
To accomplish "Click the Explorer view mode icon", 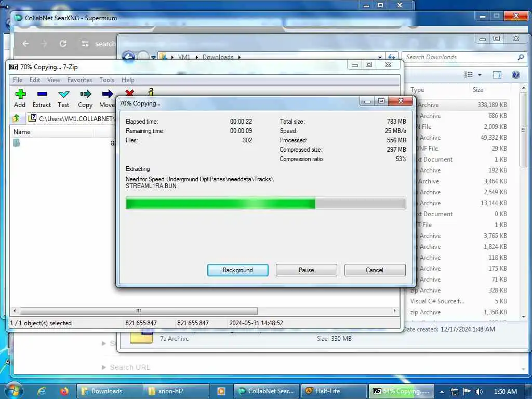I will click(469, 75).
